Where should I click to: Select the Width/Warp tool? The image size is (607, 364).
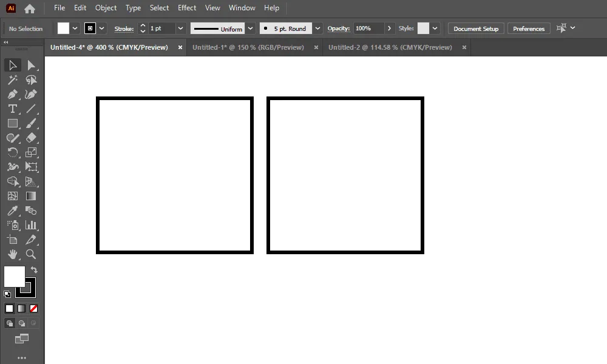(x=13, y=167)
